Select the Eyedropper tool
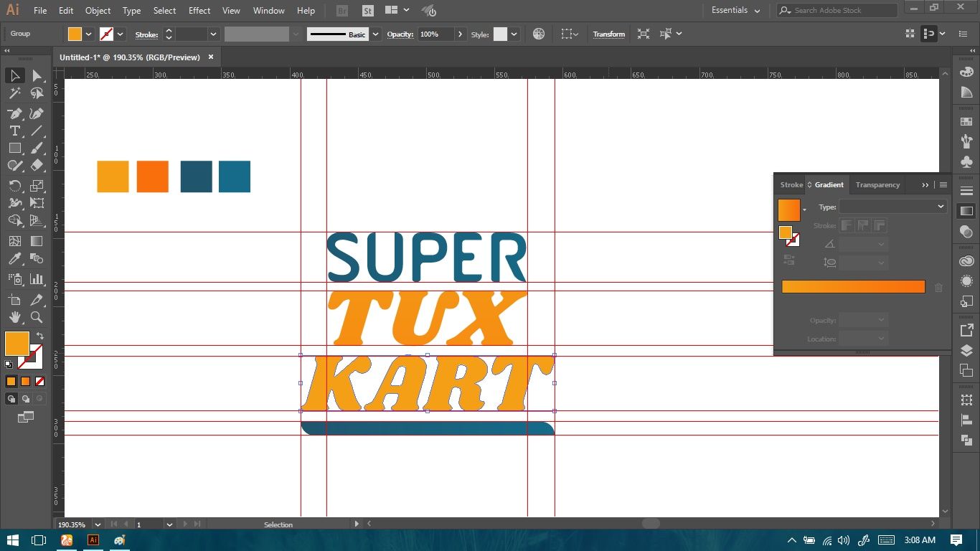 pyautogui.click(x=14, y=258)
